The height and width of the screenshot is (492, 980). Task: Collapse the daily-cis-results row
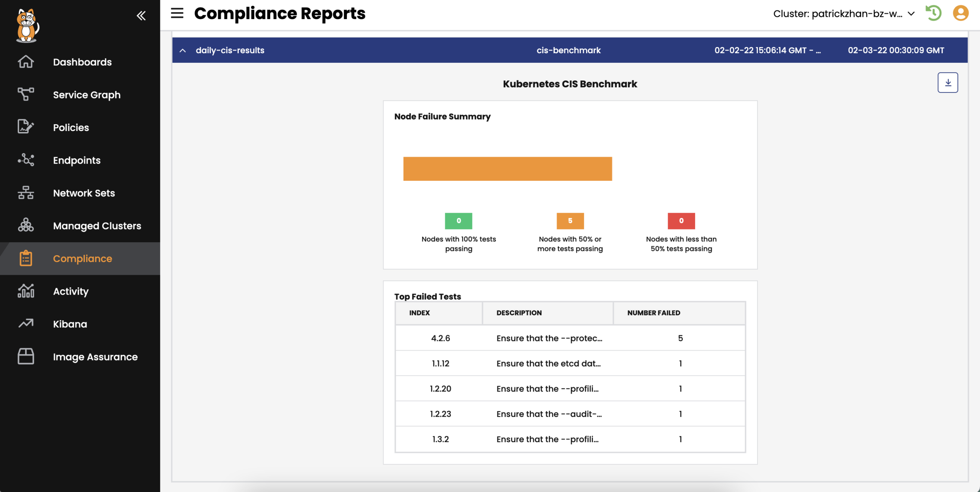pyautogui.click(x=183, y=50)
